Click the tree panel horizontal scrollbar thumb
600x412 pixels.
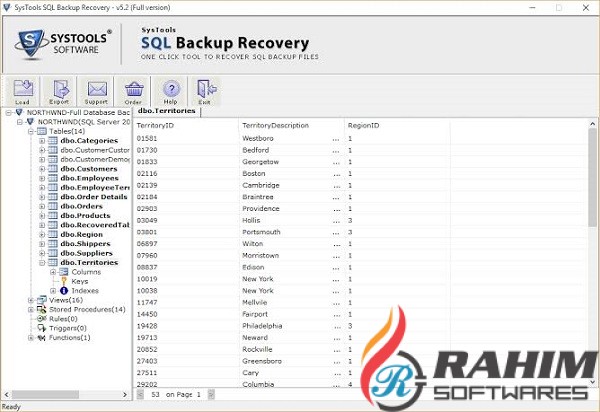tap(45, 394)
